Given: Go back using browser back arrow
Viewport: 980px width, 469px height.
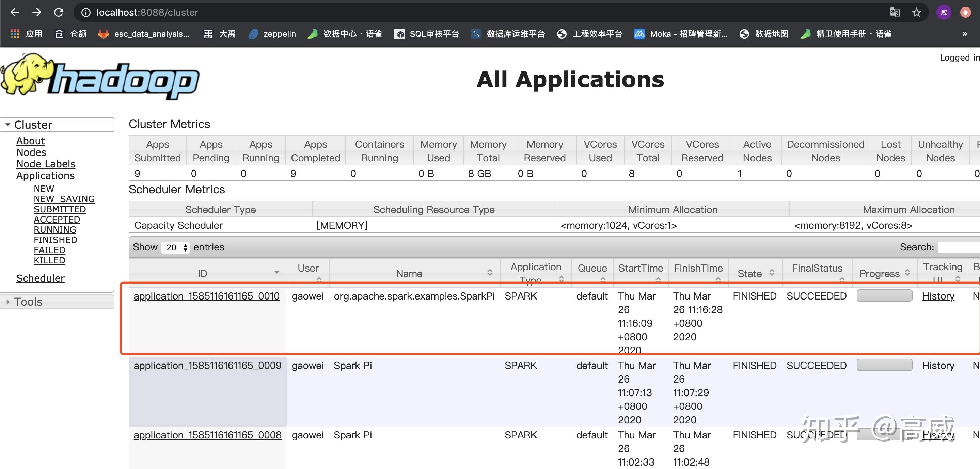Looking at the screenshot, I should [15, 12].
